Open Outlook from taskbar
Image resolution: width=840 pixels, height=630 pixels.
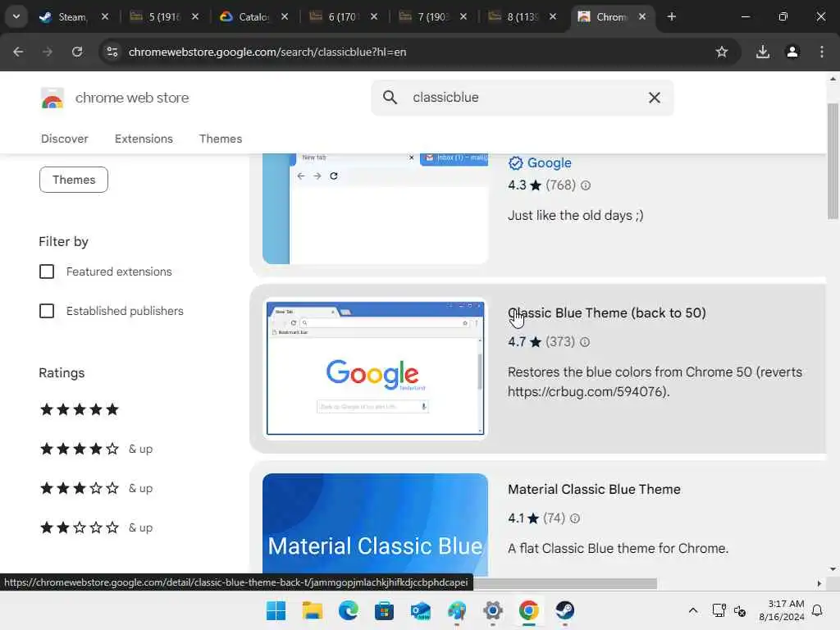pyautogui.click(x=421, y=610)
